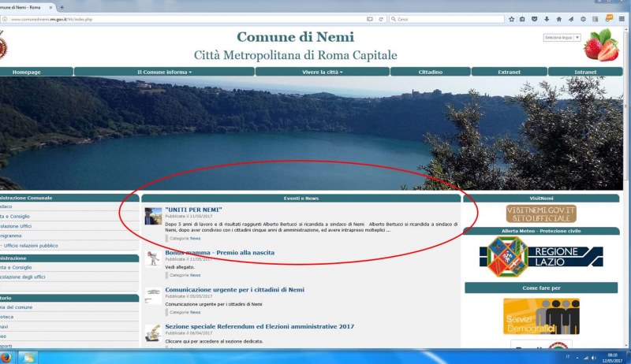
Task: Click News category under UNITI PER NEMI
Action: 195,238
